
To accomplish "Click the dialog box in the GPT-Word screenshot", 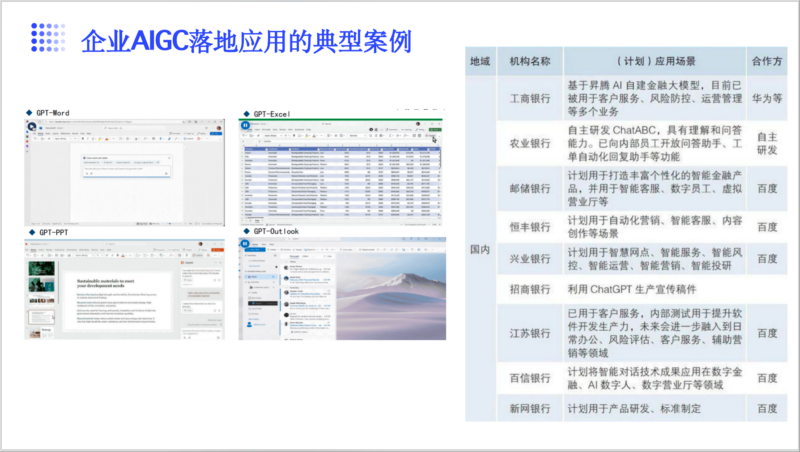I will click(x=126, y=166).
